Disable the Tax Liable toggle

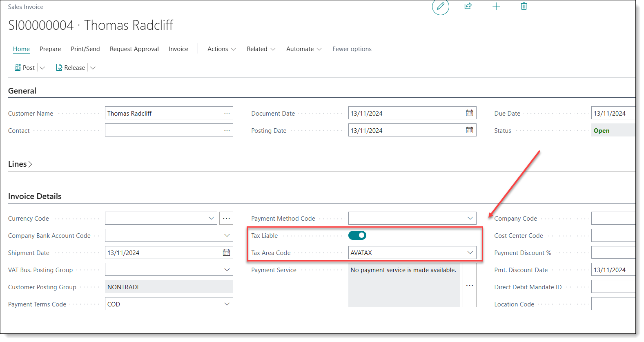tap(357, 236)
